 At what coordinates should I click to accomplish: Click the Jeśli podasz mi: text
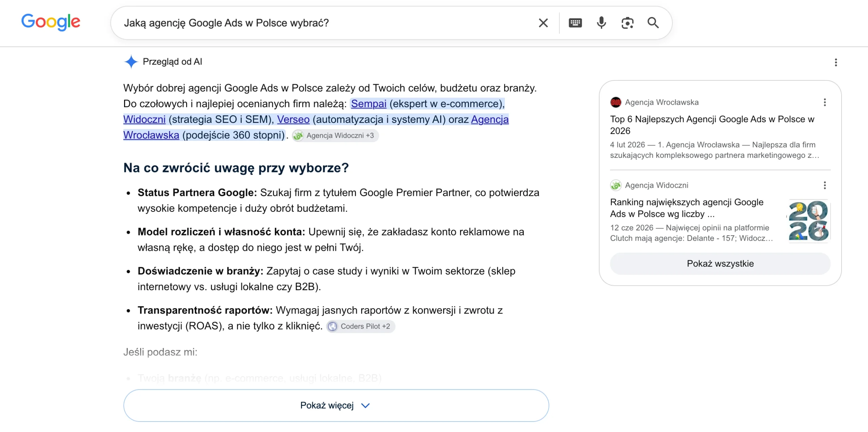(x=160, y=352)
